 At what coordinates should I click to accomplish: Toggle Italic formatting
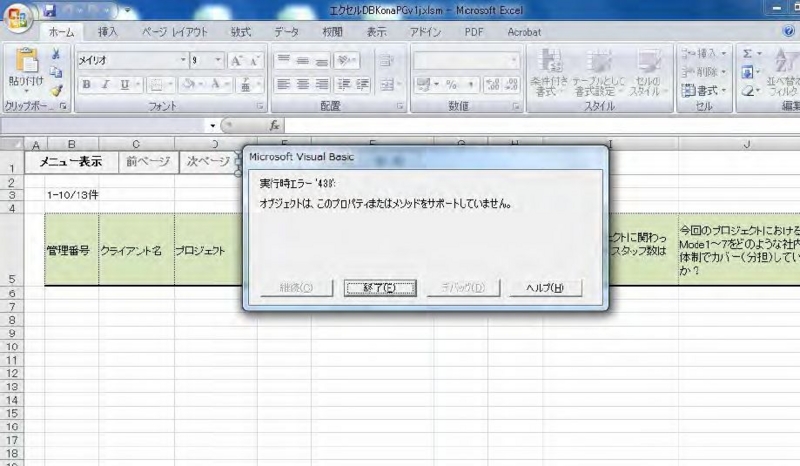coord(106,85)
